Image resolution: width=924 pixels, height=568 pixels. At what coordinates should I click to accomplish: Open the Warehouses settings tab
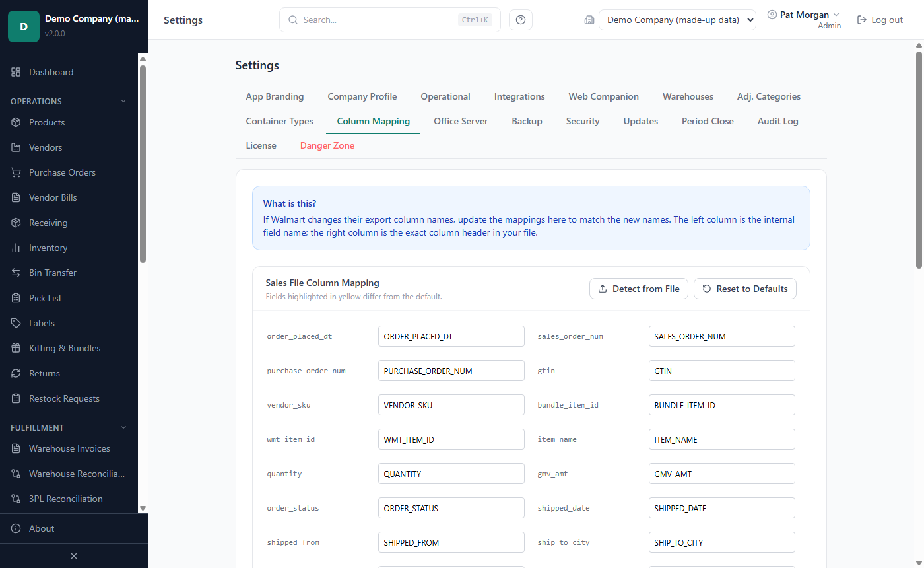pos(688,96)
